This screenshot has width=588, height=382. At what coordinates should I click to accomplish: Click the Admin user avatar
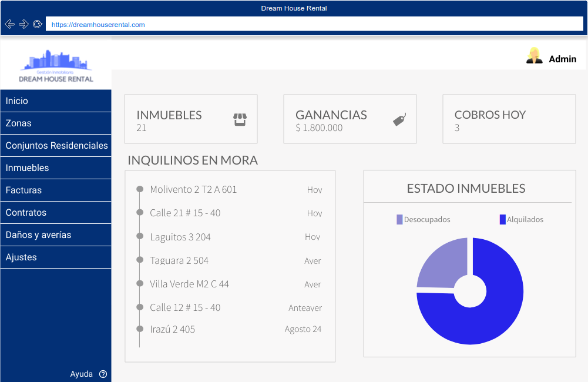pyautogui.click(x=534, y=56)
